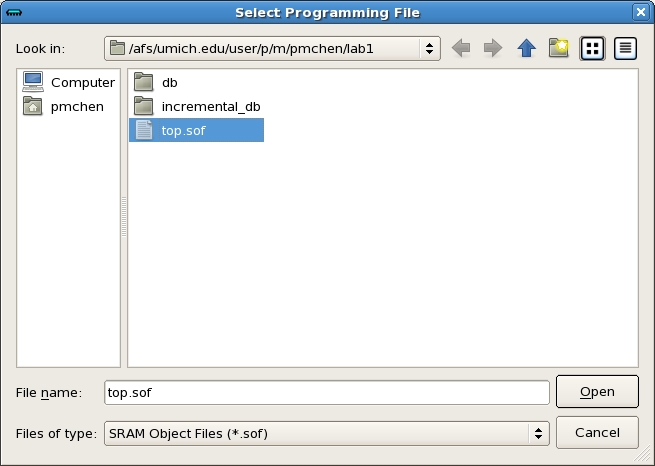Select the Computer location in sidebar
The width and height of the screenshot is (655, 466).
[x=69, y=82]
